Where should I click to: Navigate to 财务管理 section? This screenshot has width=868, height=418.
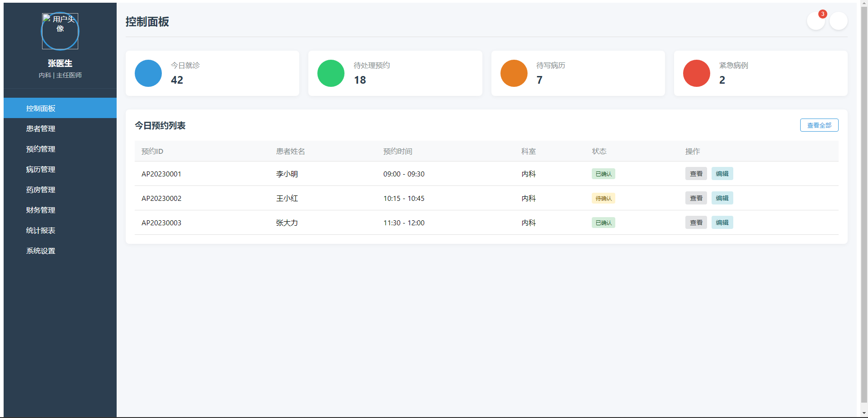pos(41,210)
